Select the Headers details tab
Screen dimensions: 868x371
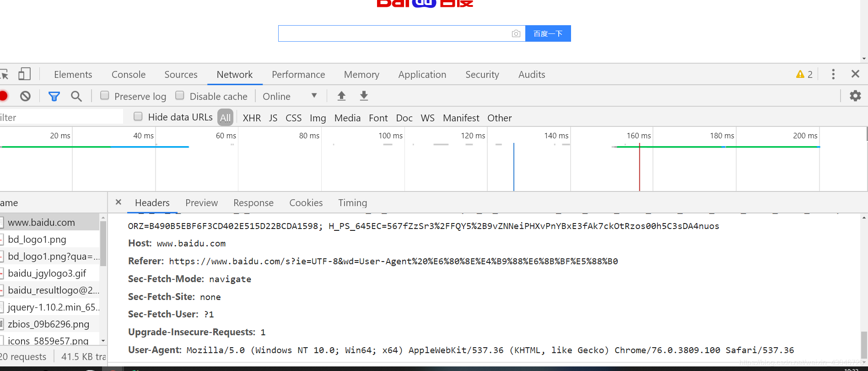pos(152,203)
